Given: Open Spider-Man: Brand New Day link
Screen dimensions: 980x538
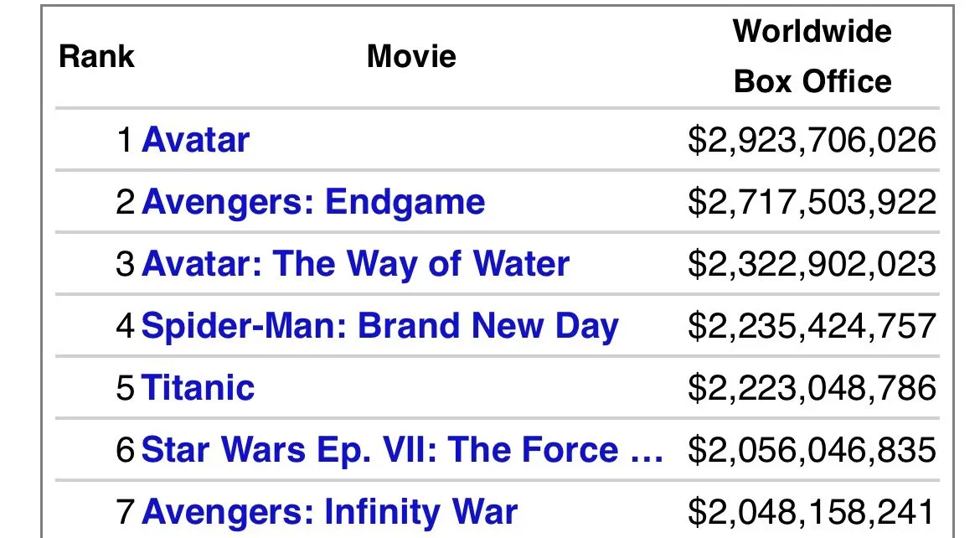Looking at the screenshot, I should [380, 326].
